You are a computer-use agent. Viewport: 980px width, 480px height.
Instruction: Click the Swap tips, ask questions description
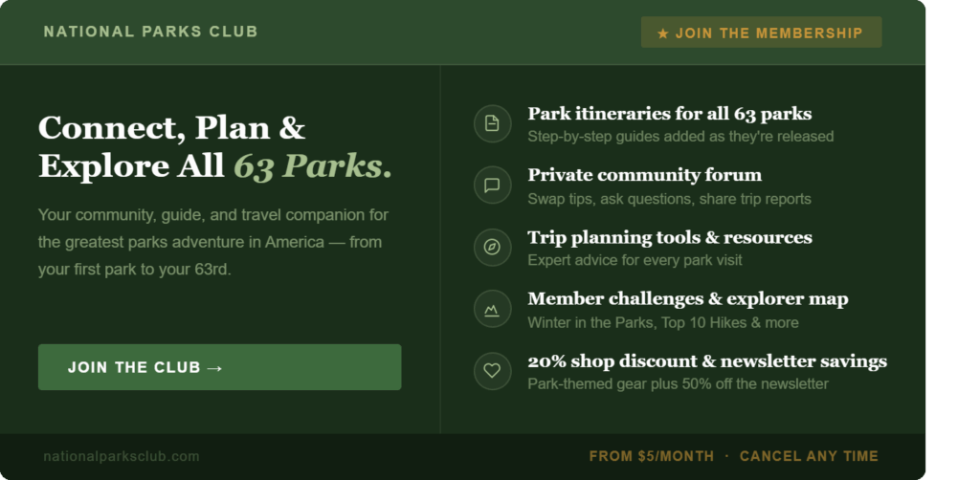(669, 199)
